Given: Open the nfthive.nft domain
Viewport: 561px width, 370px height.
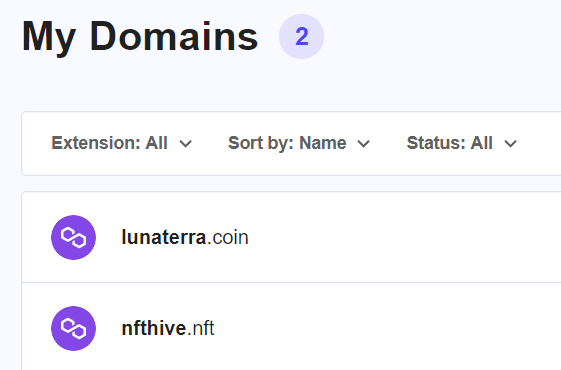Looking at the screenshot, I should point(168,328).
